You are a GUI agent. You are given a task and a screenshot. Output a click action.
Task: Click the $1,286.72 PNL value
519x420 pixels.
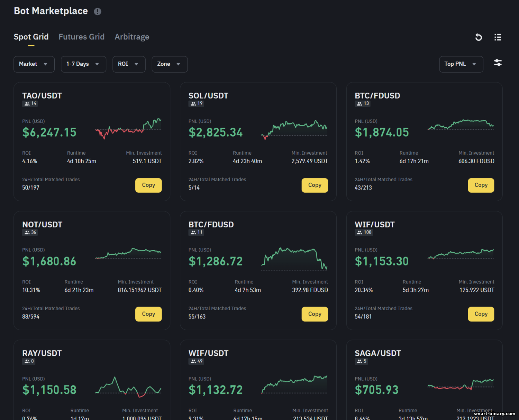pyautogui.click(x=216, y=261)
